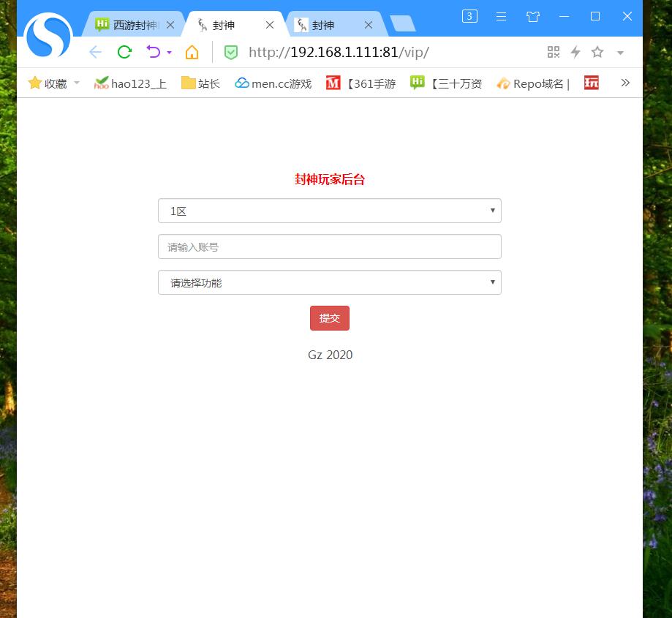Expand the address bar dropdown arrow
The image size is (672, 618).
pos(620,53)
